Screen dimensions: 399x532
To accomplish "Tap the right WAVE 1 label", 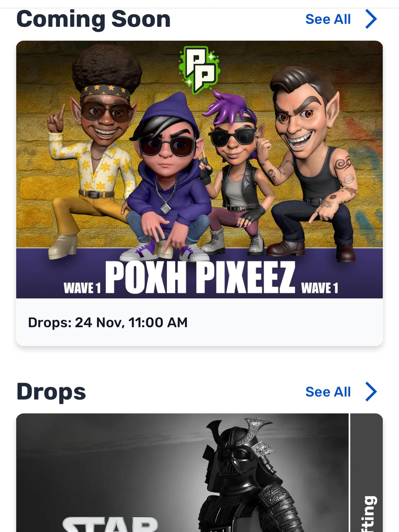I will [319, 288].
